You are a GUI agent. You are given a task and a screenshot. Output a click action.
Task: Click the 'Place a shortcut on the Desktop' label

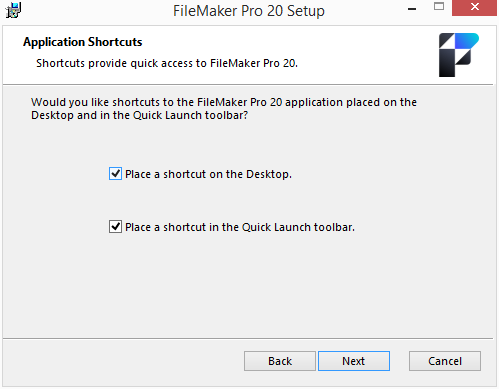point(208,174)
